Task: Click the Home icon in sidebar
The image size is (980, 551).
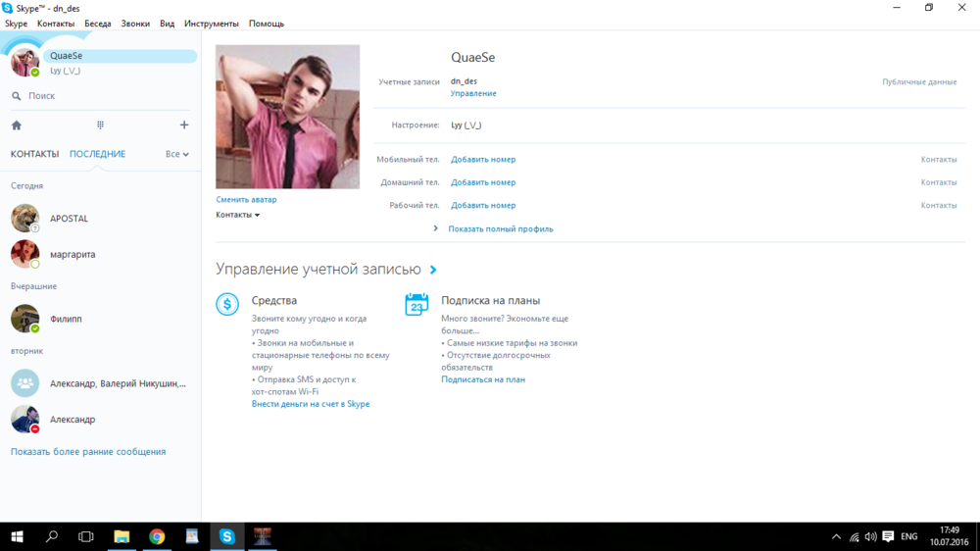Action: click(x=17, y=125)
